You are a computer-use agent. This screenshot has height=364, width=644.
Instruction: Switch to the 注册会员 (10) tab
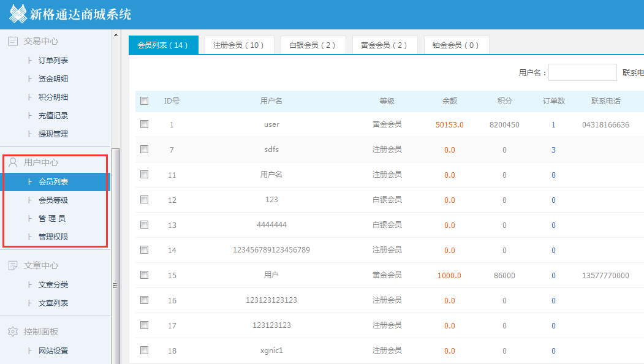pyautogui.click(x=238, y=45)
